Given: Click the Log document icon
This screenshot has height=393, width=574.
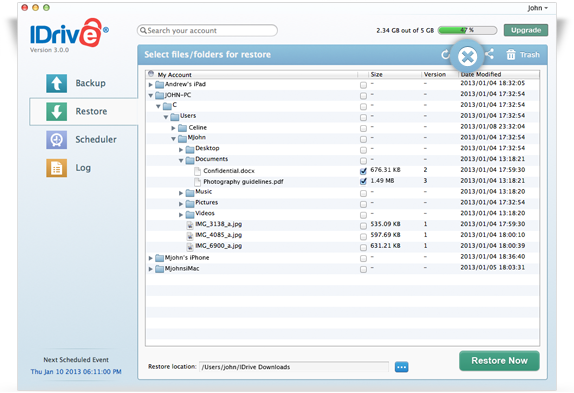Looking at the screenshot, I should pos(56,168).
